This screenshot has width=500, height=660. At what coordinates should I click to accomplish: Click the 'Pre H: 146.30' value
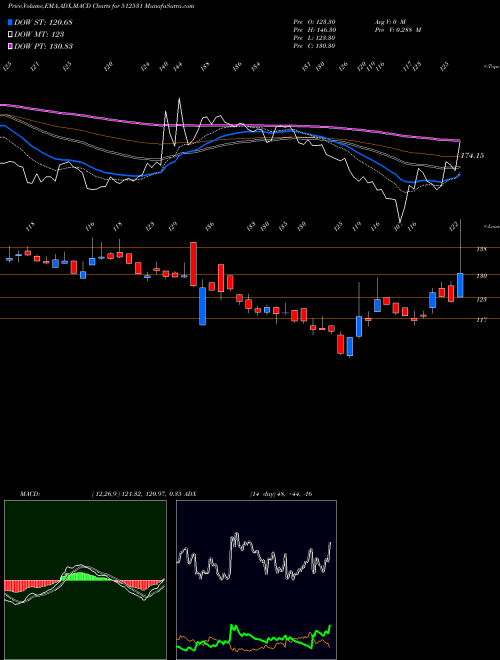[x=314, y=30]
